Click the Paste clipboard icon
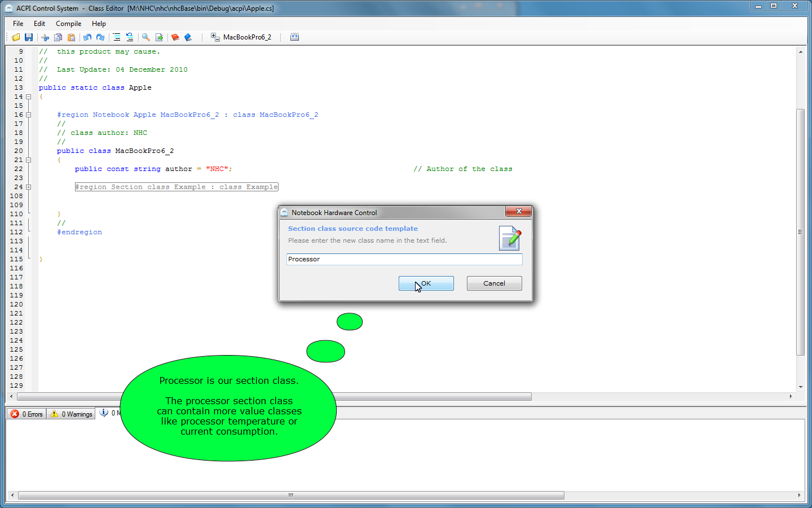This screenshot has height=508, width=812. click(71, 37)
